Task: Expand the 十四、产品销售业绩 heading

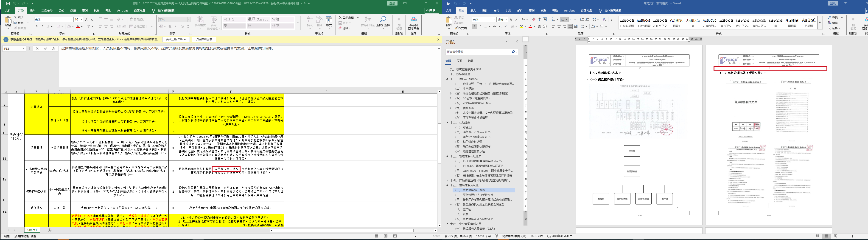Action: point(447,181)
